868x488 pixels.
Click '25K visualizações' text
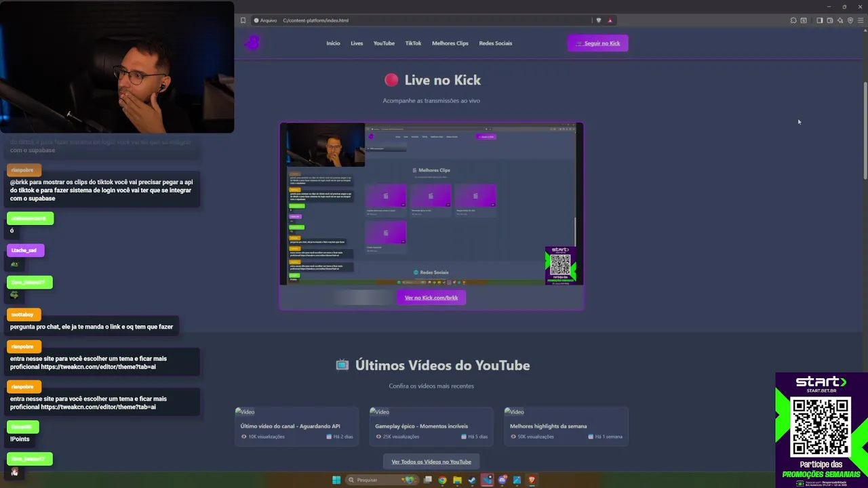(x=401, y=436)
